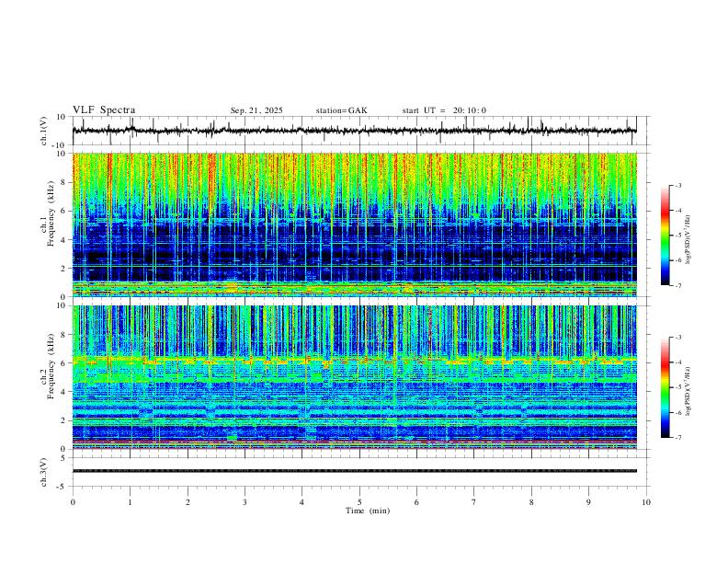Click the "-3" tick on ch.1 color bar
Viewport: 728px width, 563px height.
pos(677,185)
